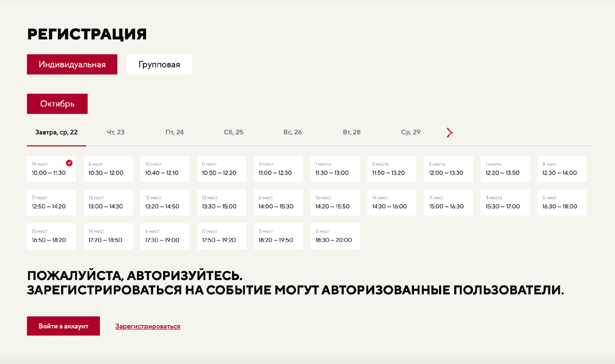615x364 pixels.
Task: Open the Октябрь month selector
Action: coord(57,103)
